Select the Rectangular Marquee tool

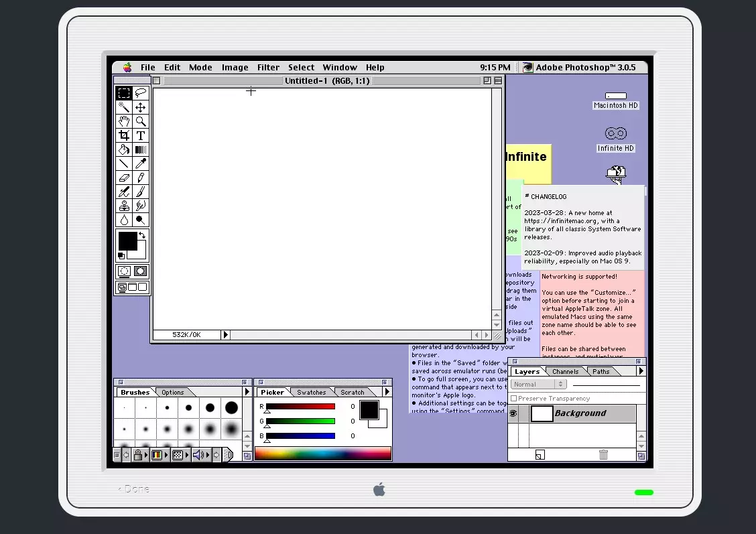[x=124, y=93]
